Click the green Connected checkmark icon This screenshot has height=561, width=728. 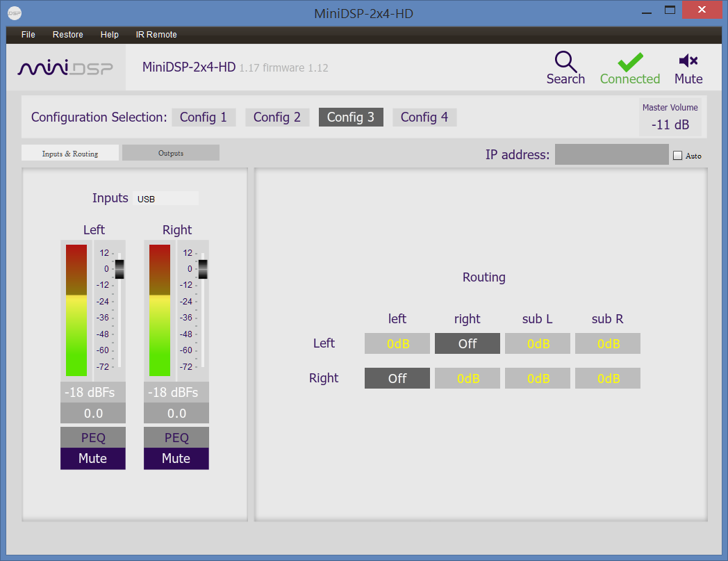[x=630, y=62]
